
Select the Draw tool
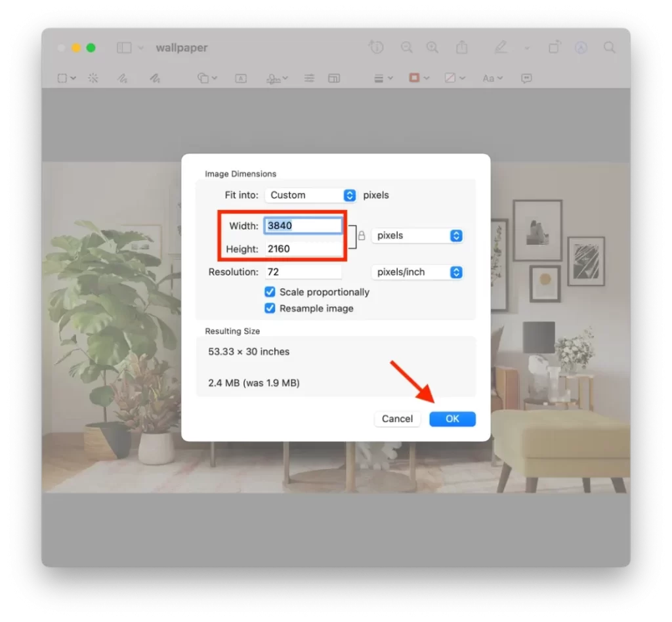tap(155, 78)
